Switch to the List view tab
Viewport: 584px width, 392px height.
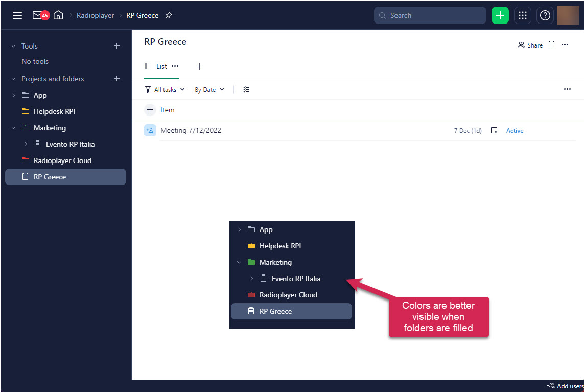(x=161, y=66)
